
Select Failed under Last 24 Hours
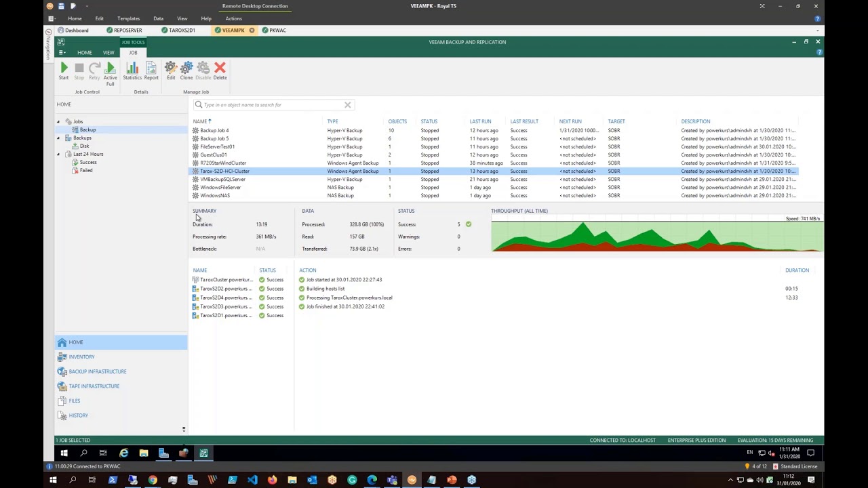[85, 170]
